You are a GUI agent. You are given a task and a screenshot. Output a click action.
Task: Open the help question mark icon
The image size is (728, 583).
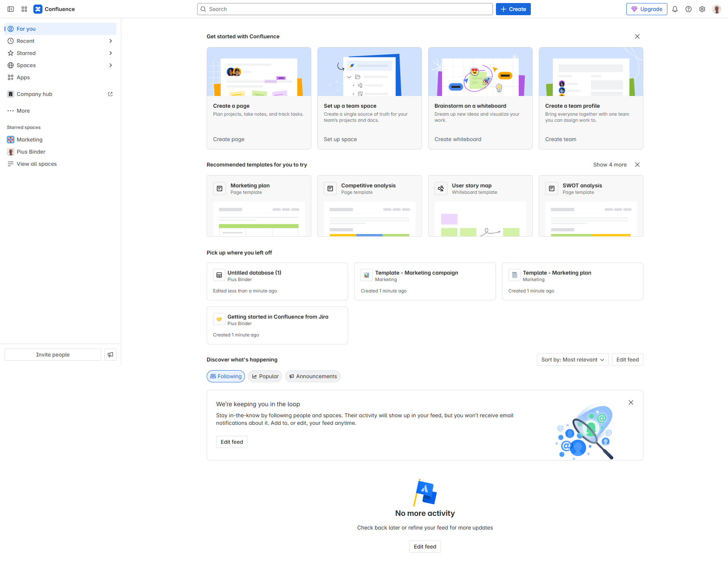[689, 9]
